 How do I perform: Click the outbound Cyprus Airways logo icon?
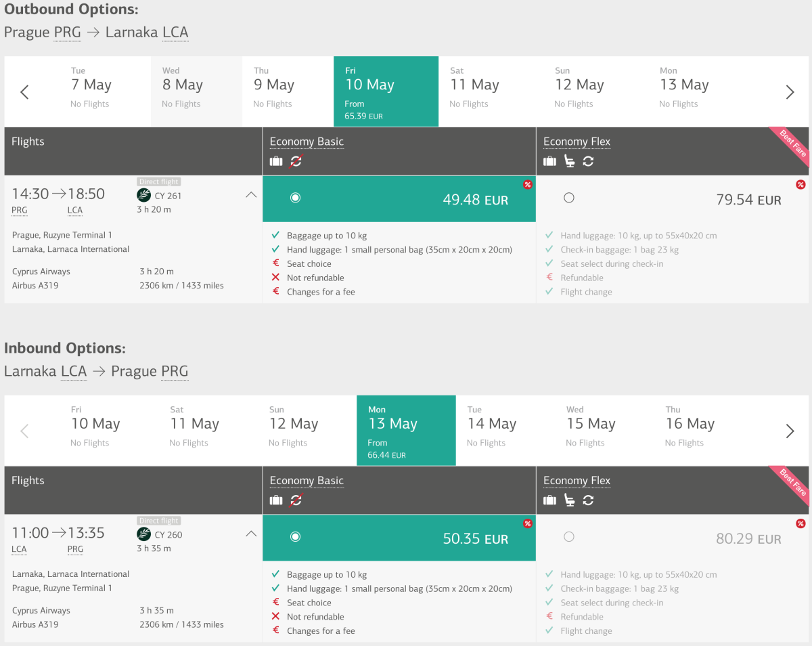(x=143, y=196)
